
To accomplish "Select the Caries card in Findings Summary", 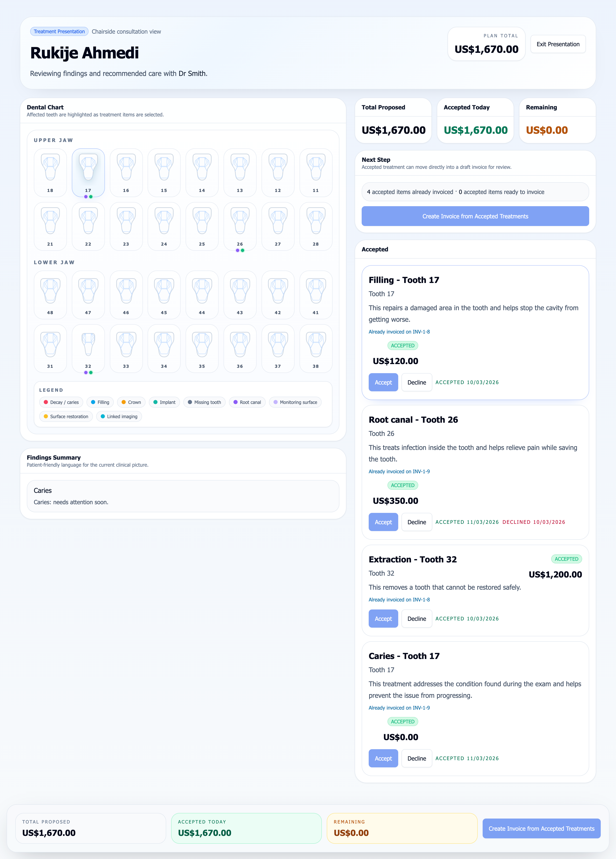I will [183, 496].
